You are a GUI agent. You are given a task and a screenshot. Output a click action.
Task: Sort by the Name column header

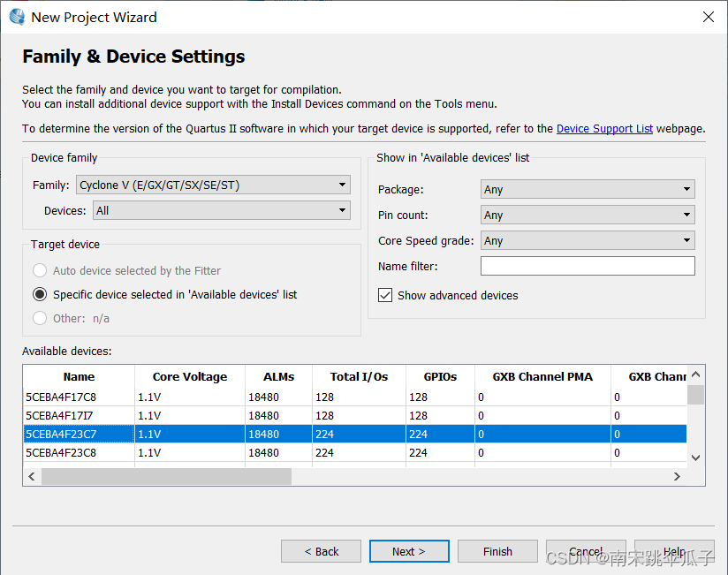[x=79, y=376]
